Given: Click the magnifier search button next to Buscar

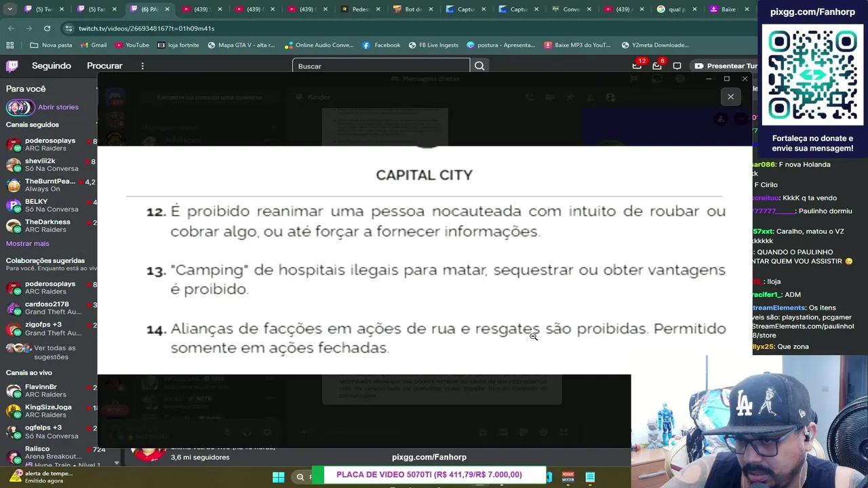Looking at the screenshot, I should coord(479,66).
